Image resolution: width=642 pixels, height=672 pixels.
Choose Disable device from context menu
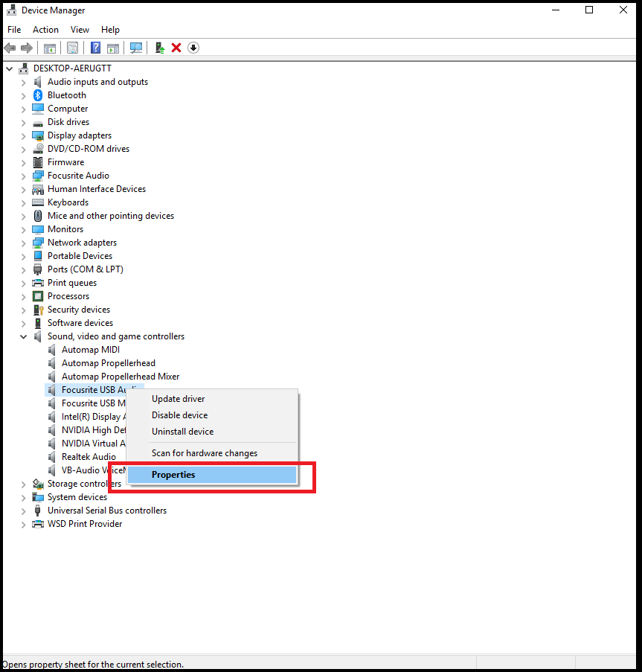212,415
